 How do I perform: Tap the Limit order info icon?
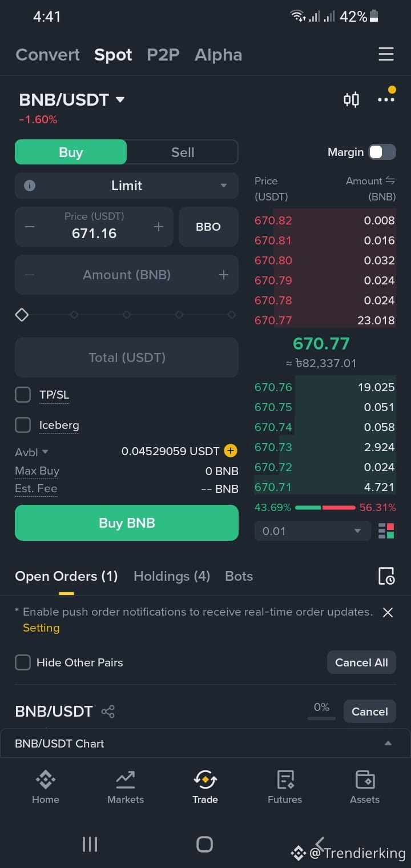pyautogui.click(x=30, y=186)
